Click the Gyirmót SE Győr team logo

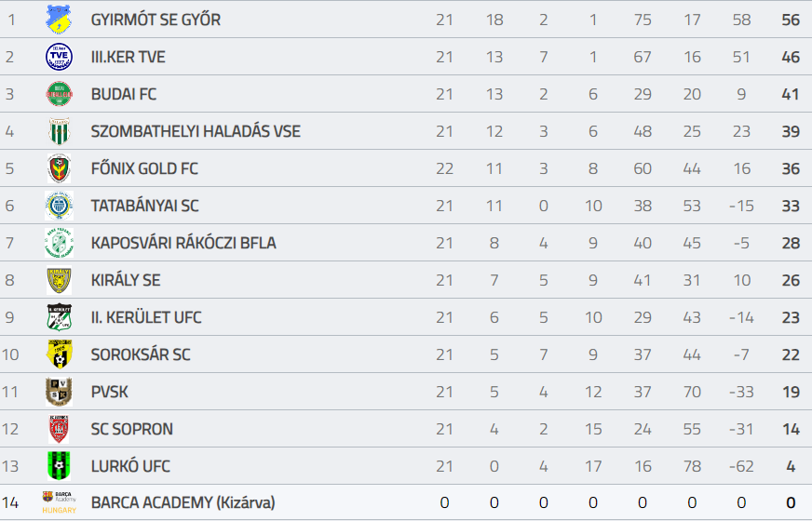click(59, 20)
